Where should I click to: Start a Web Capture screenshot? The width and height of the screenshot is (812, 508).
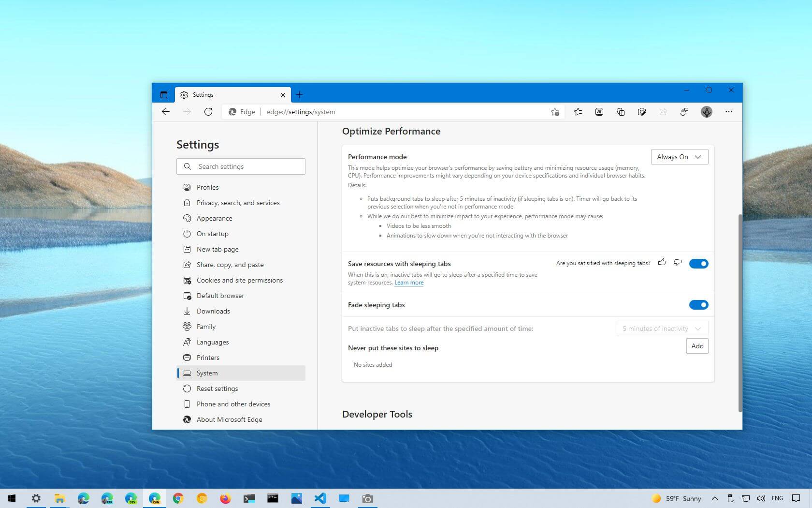641,112
